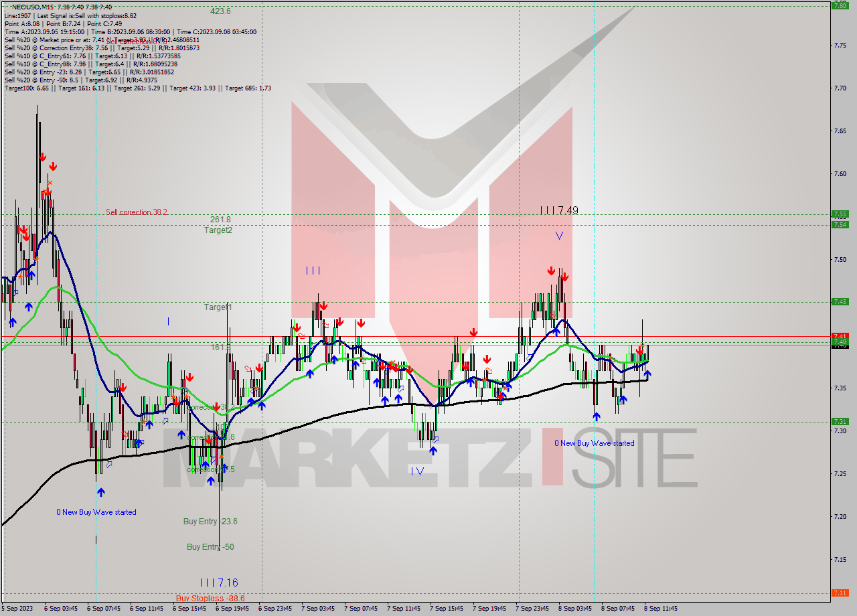
Task: Select the 7.20 price axis label
Action: (840, 516)
